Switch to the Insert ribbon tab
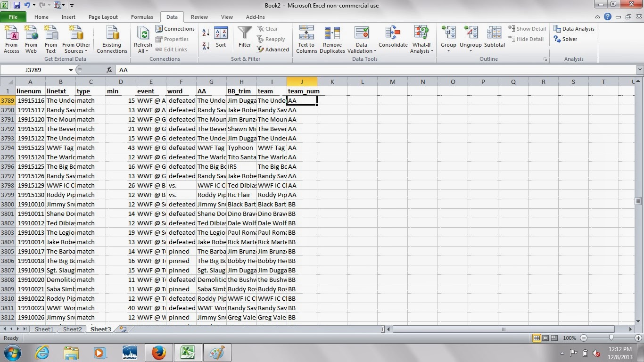This screenshot has width=644, height=362. pos(68,17)
